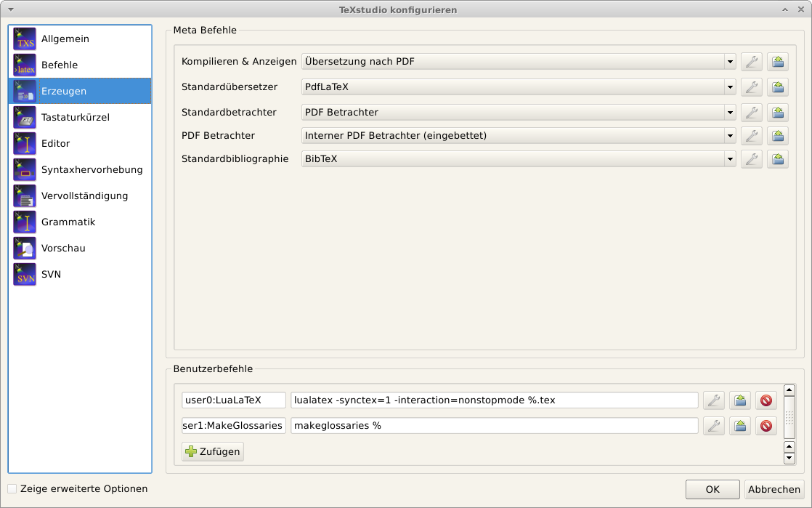Click the wrench icon next to Standardübersetzer

coord(752,87)
